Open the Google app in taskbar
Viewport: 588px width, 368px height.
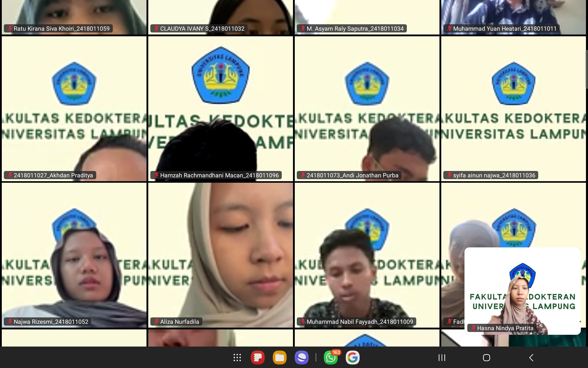pyautogui.click(x=353, y=358)
